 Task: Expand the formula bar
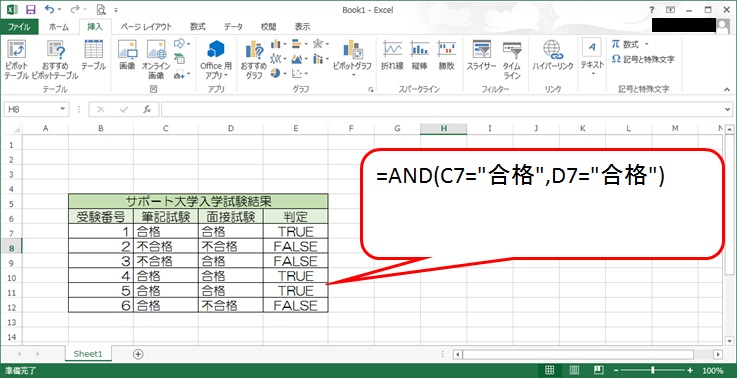pos(728,109)
